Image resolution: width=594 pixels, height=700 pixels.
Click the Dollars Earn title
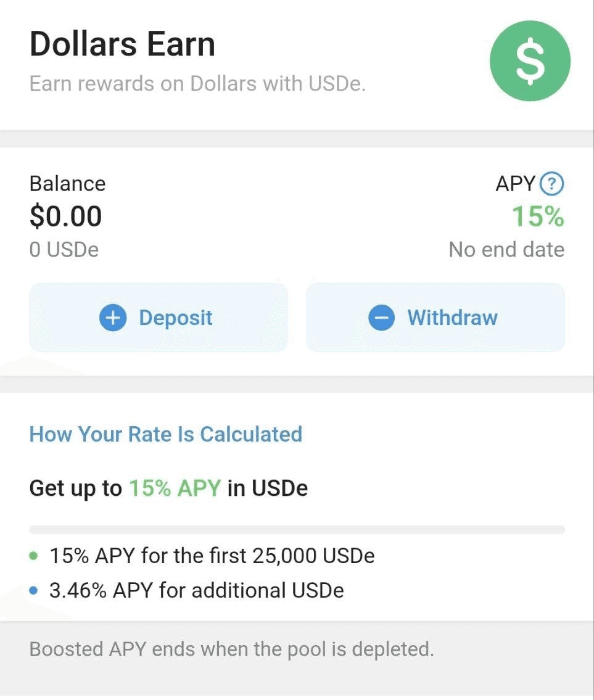122,44
